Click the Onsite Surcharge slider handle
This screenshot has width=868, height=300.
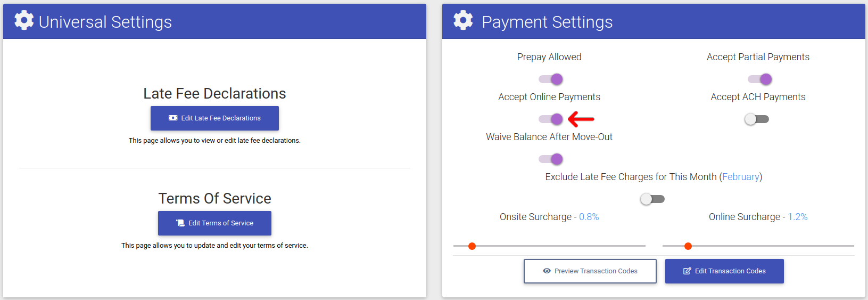click(472, 246)
